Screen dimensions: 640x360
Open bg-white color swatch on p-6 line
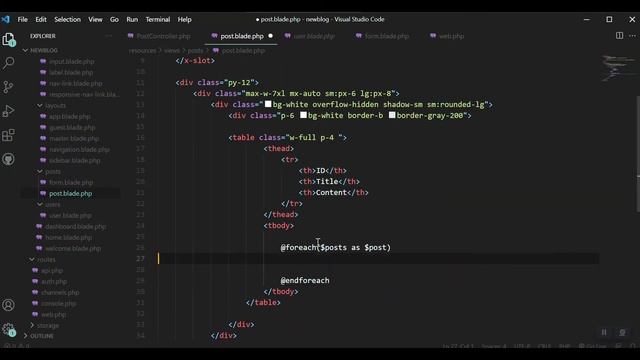point(303,116)
